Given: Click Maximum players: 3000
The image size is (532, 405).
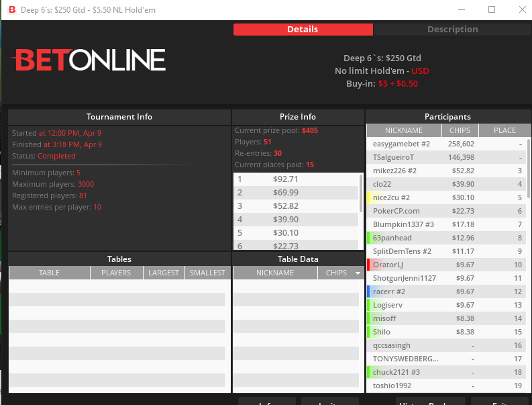Looking at the screenshot, I should click(x=53, y=184).
